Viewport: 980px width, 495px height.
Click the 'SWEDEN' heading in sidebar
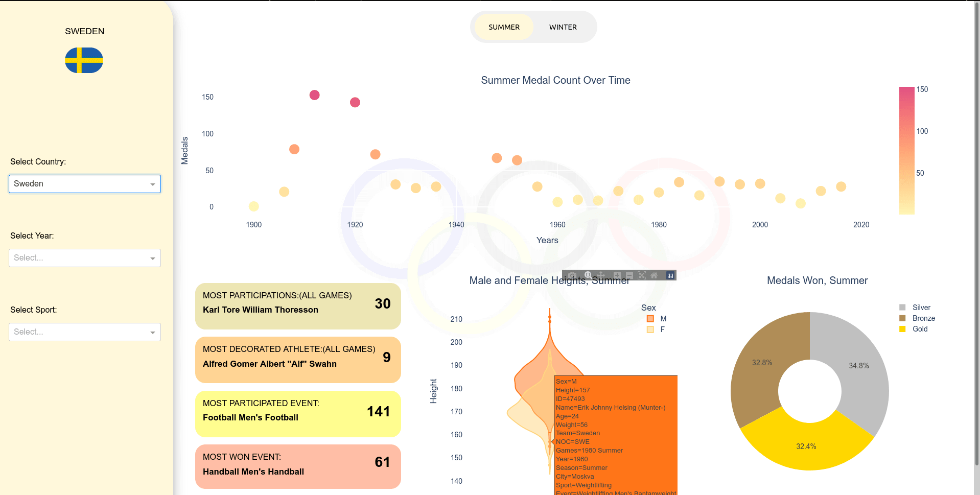coord(84,31)
